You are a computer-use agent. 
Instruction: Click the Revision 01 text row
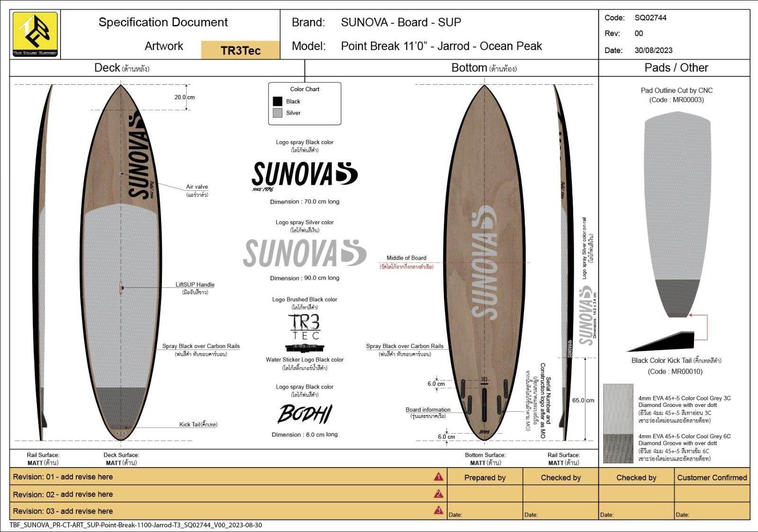pyautogui.click(x=63, y=477)
